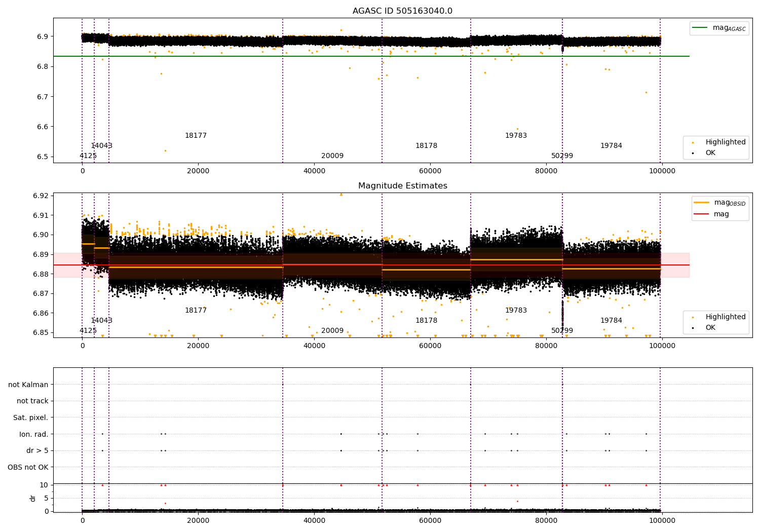Viewport: 760px width, 532px height.
Task: Click the green mag AGASC line in top plot
Action: pyautogui.click(x=371, y=56)
